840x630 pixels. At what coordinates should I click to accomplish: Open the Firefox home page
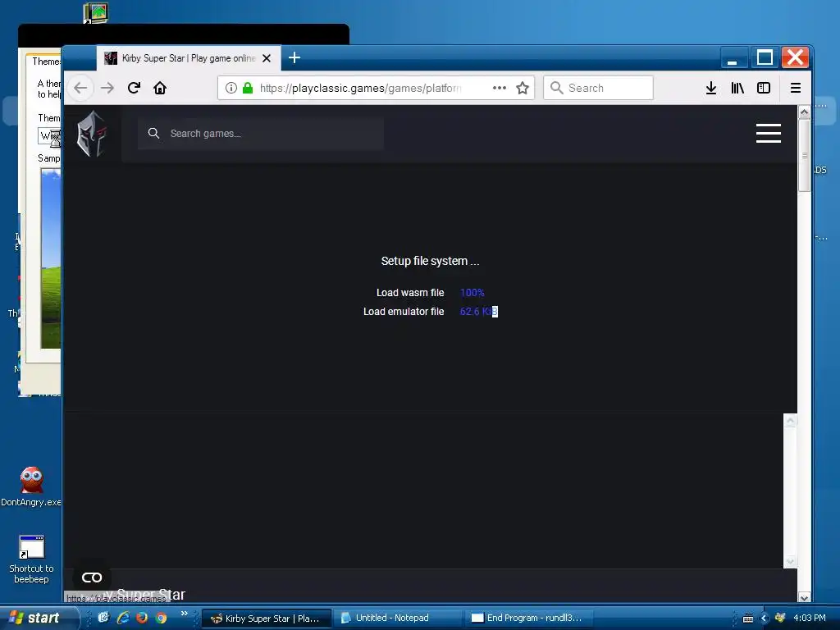pos(160,88)
